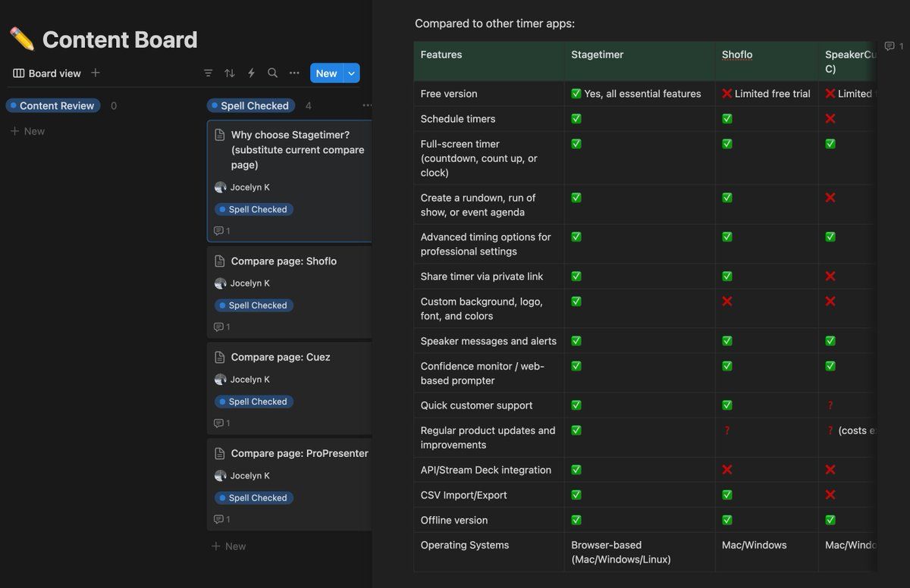Click Spell Checked tag on Cuez card
Image resolution: width=910 pixels, height=588 pixels.
(x=253, y=402)
